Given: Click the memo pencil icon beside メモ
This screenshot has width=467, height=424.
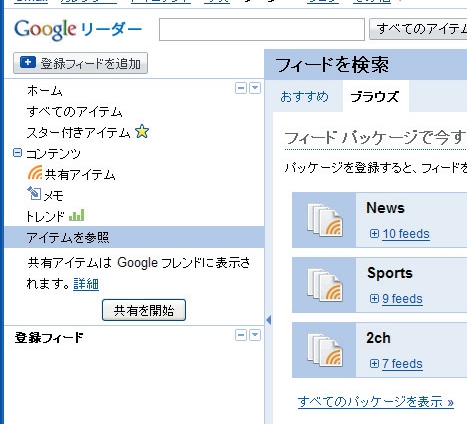Looking at the screenshot, I should pyautogui.click(x=34, y=193).
